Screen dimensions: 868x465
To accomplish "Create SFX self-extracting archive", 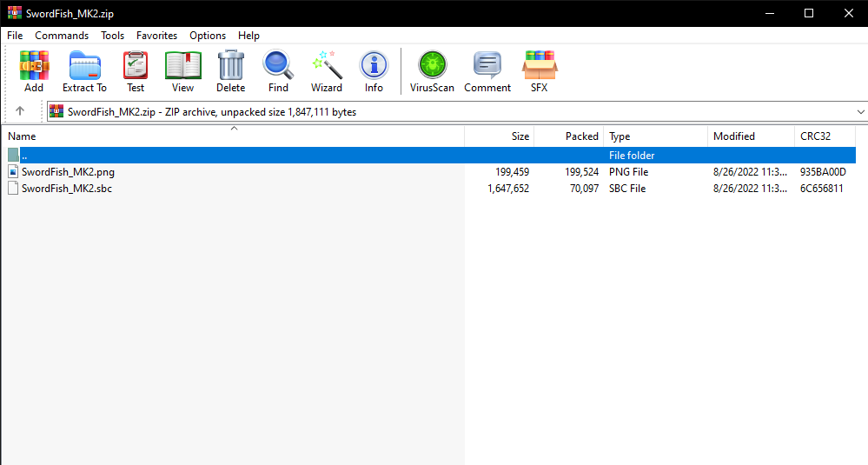I will coord(539,71).
